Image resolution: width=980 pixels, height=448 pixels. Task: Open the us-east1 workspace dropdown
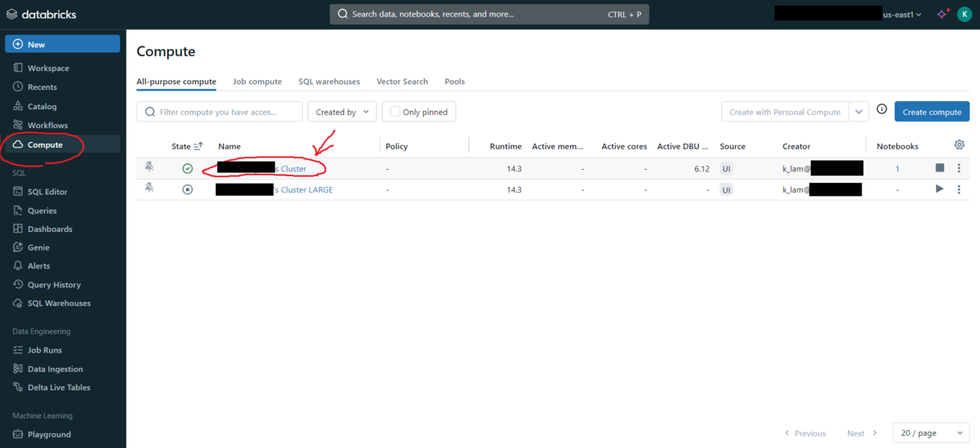(x=902, y=14)
